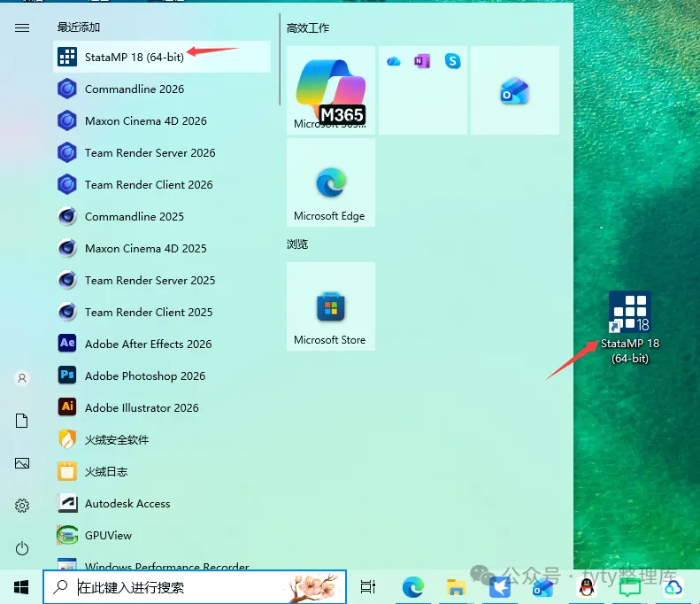The height and width of the screenshot is (604, 700).
Task: Open QQ penguin icon on the taskbar
Action: coord(587,587)
